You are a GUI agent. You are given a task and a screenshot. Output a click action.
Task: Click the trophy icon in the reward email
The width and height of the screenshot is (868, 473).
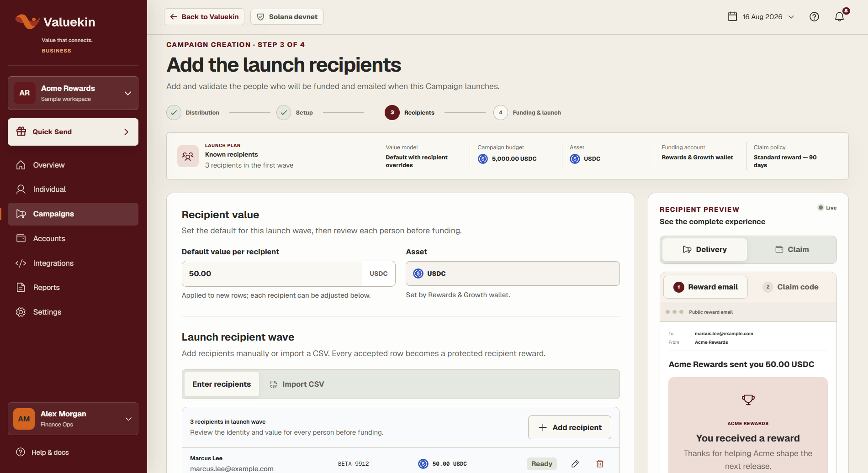pyautogui.click(x=748, y=400)
